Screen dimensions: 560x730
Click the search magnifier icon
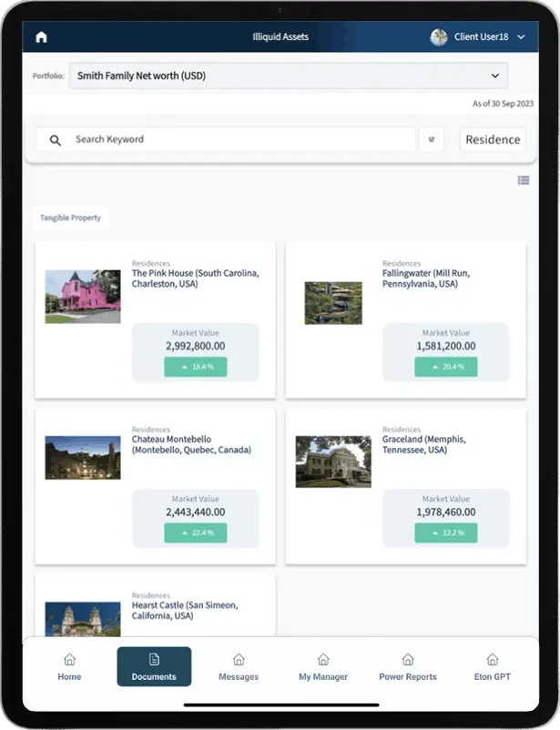pos(56,140)
